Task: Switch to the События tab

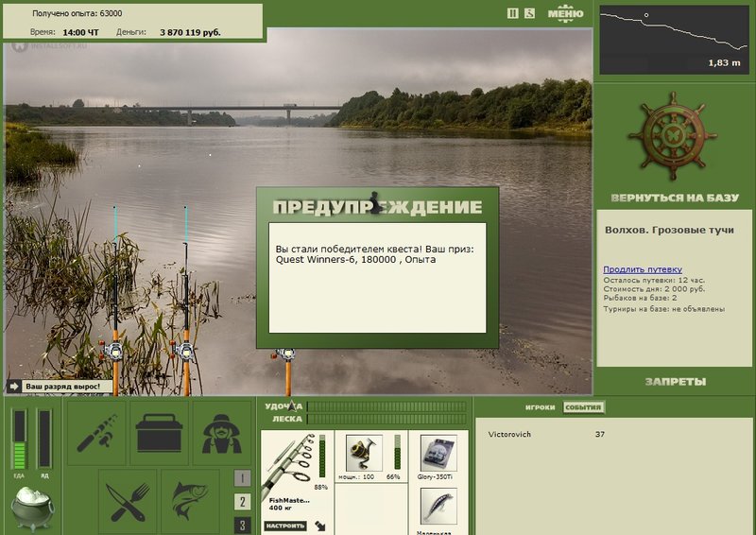Action: click(583, 407)
